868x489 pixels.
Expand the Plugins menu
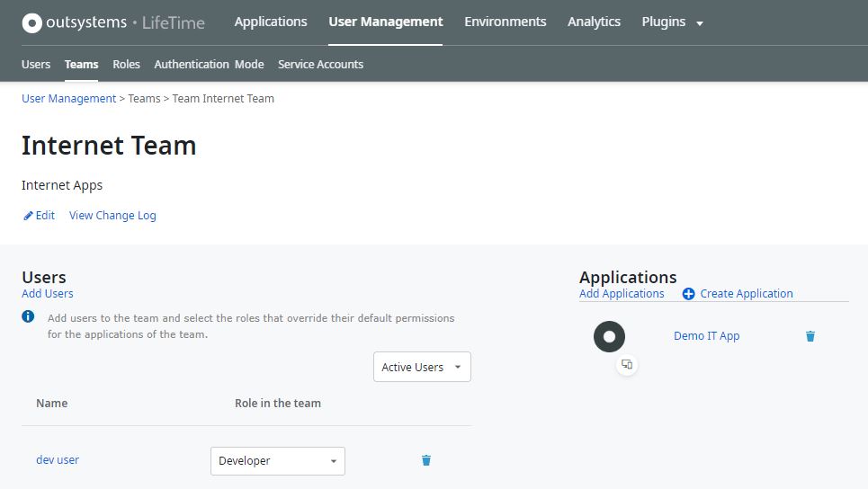coord(672,22)
